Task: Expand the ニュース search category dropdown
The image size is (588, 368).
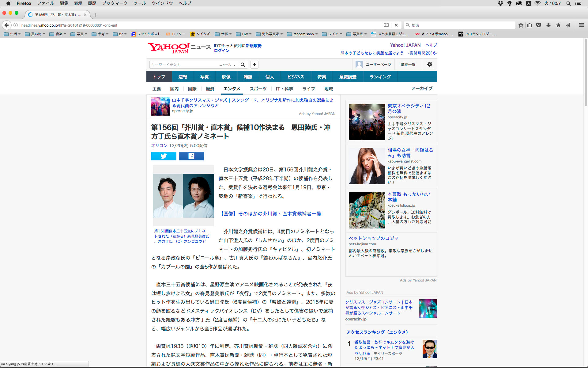Action: tap(227, 65)
